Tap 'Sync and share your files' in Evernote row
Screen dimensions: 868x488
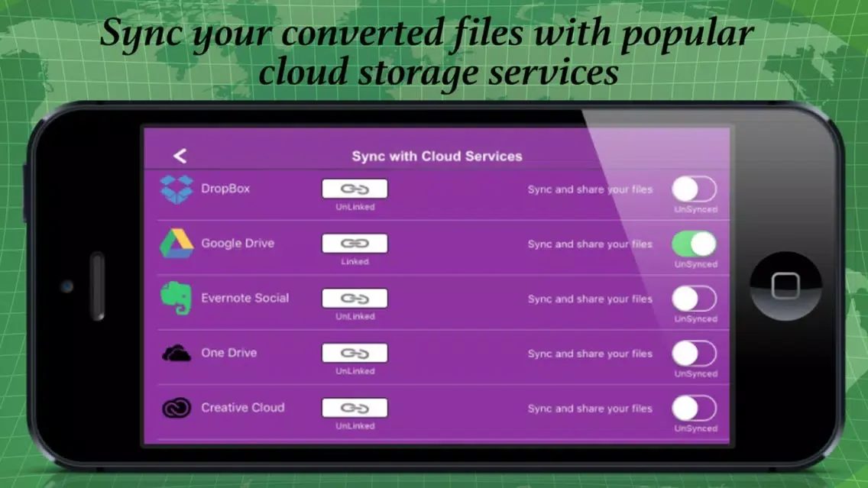[590, 299]
